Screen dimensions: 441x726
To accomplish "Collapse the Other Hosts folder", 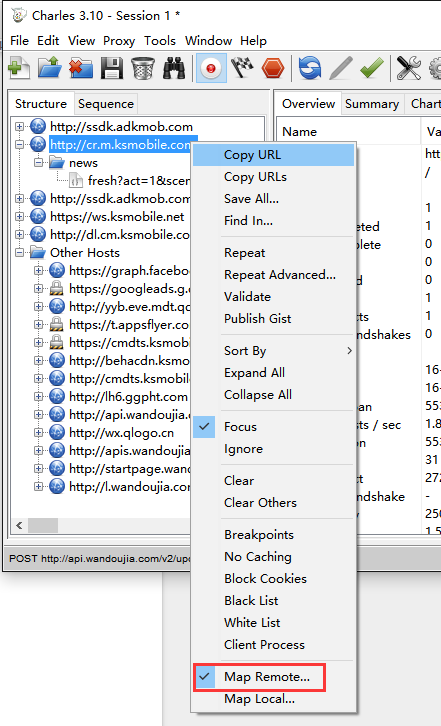I will coord(19,253).
